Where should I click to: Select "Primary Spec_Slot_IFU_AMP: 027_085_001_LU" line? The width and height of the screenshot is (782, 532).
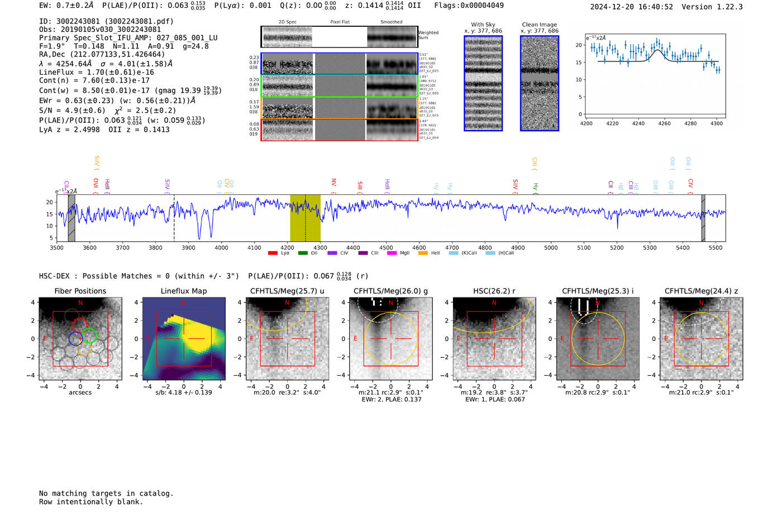(128, 38)
